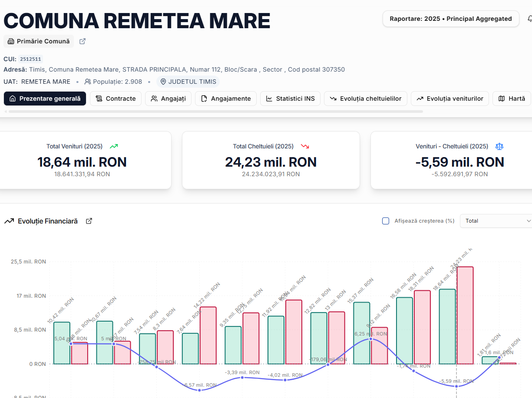Click the CUI code 2512511 badge
532x398 pixels.
click(30, 59)
